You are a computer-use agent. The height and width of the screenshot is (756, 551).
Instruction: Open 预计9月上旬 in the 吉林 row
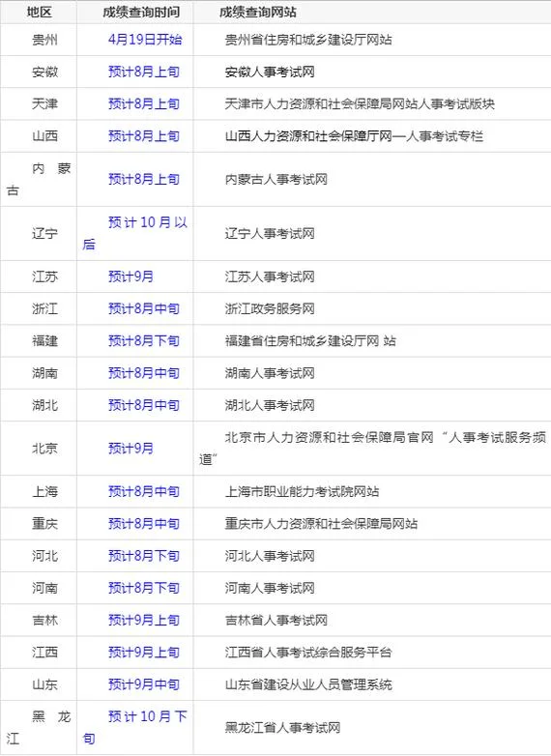tap(144, 620)
